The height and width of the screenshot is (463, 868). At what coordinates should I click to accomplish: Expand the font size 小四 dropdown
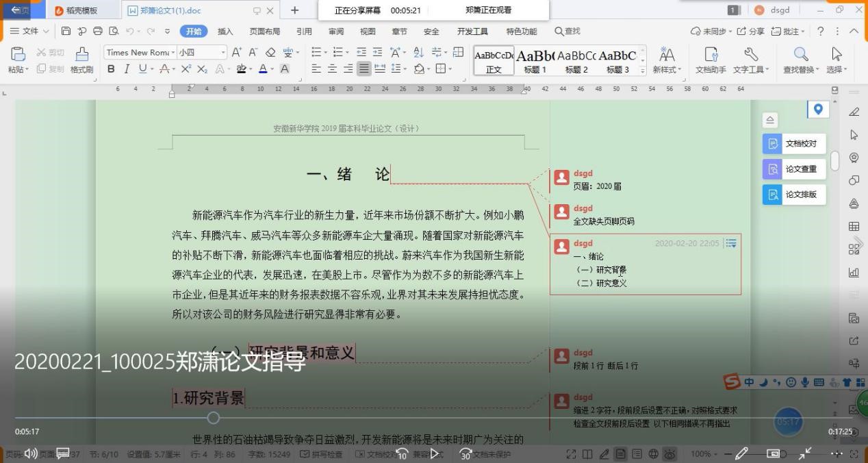pyautogui.click(x=222, y=53)
